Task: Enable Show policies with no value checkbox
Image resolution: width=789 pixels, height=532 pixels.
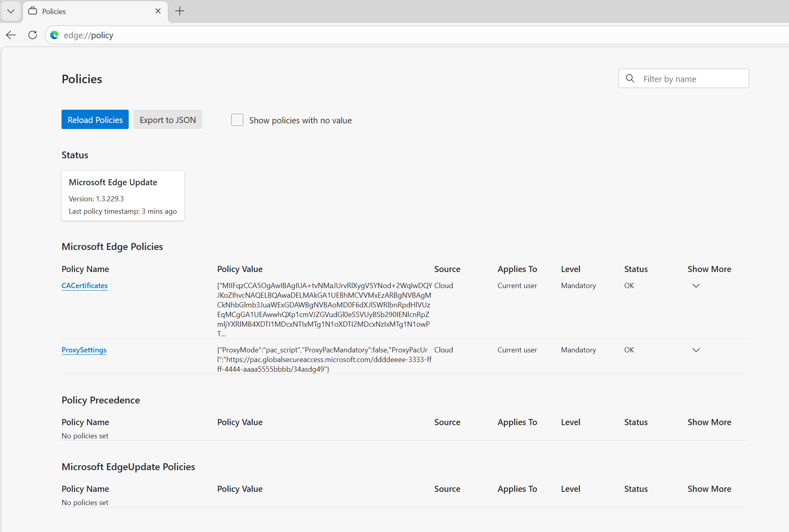Action: (237, 120)
